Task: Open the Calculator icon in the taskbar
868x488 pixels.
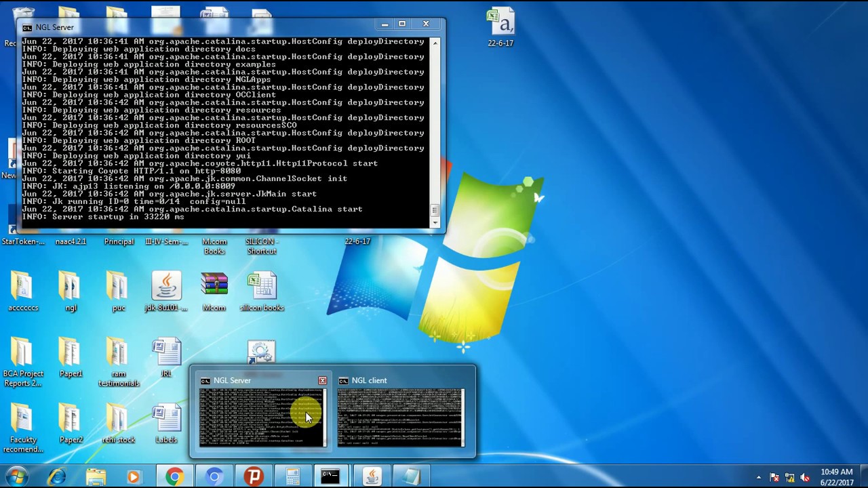Action: pos(293,477)
